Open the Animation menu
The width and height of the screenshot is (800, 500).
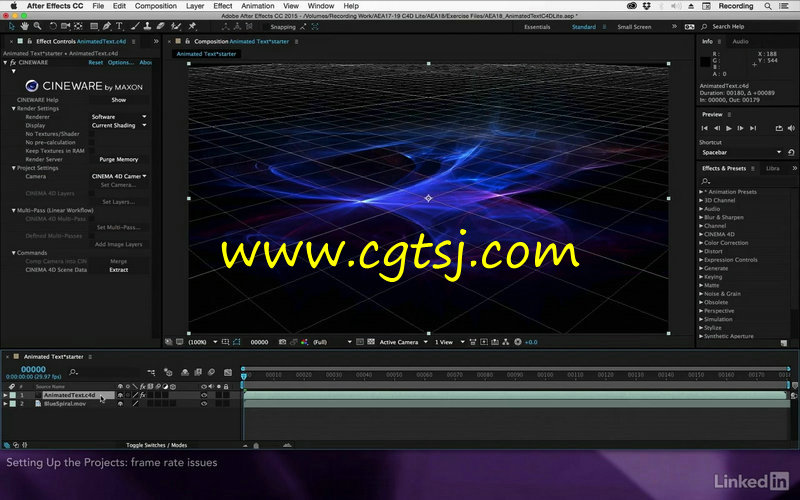(x=258, y=6)
